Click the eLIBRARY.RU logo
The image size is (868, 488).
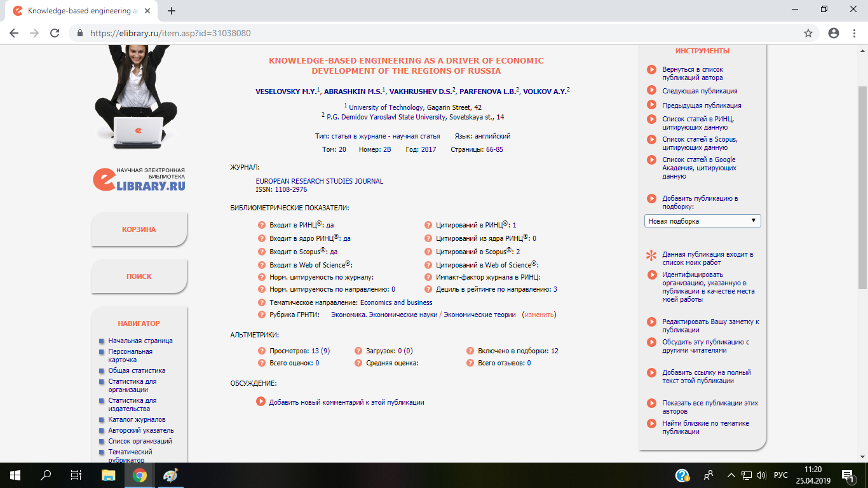coord(139,179)
